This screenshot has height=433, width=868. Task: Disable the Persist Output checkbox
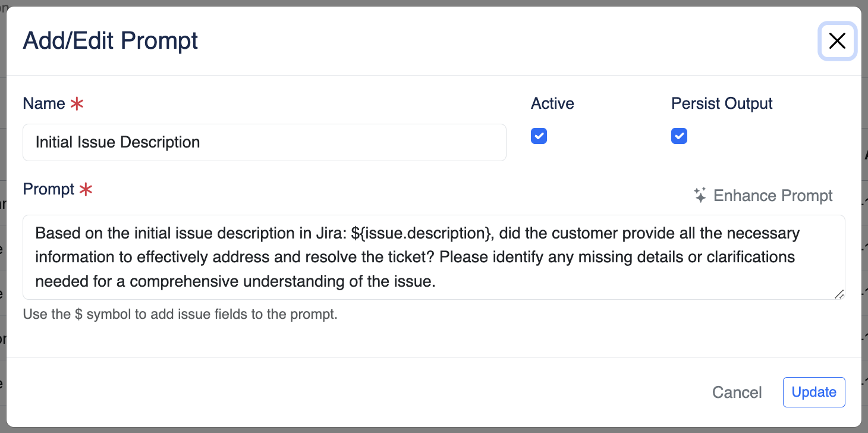pos(679,136)
